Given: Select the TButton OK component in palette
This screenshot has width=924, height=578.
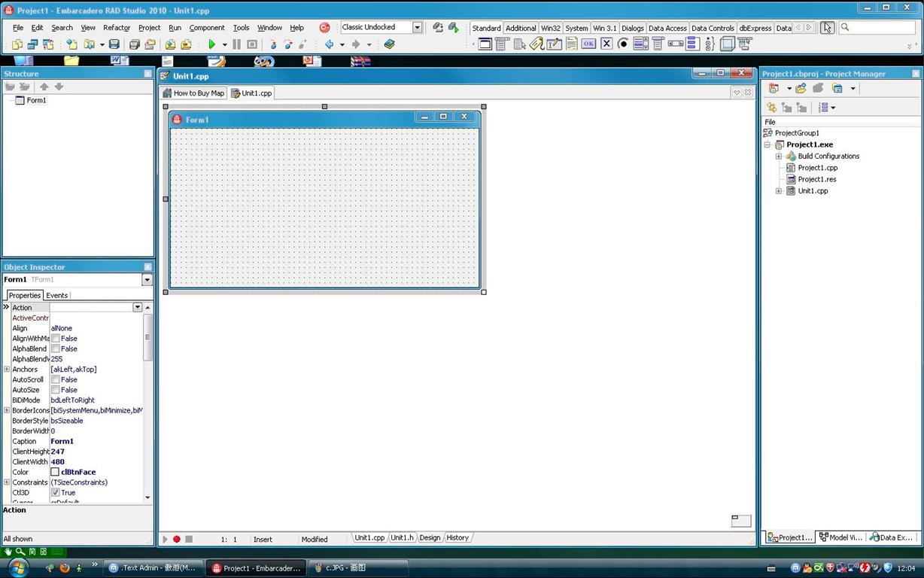Looking at the screenshot, I should coord(588,44).
